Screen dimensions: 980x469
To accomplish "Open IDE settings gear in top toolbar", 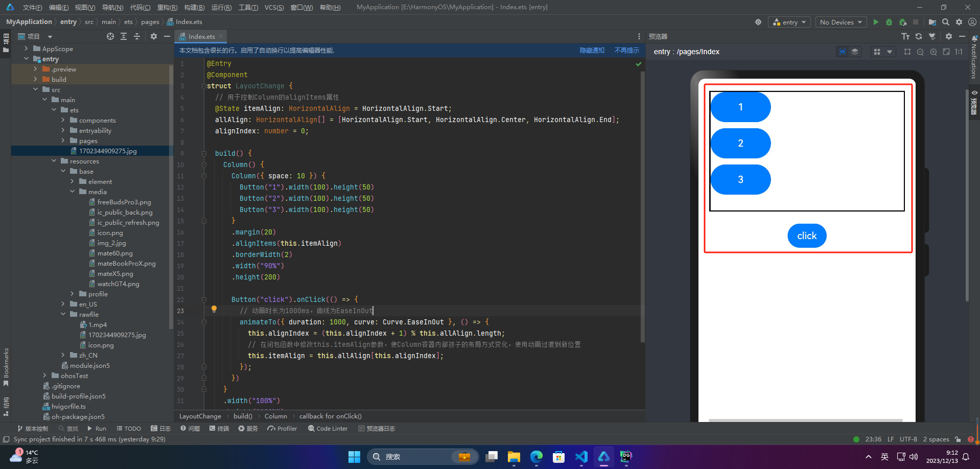I will 959,22.
